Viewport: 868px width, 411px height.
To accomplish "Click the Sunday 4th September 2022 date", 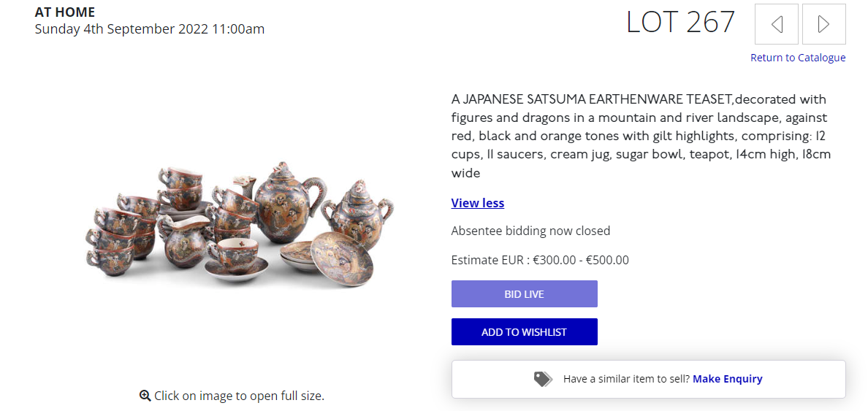I will (x=149, y=29).
